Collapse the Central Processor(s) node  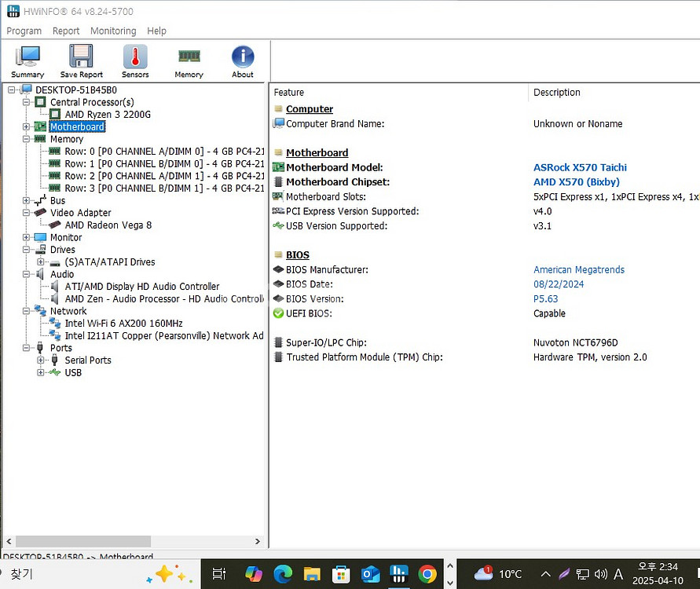[27, 102]
